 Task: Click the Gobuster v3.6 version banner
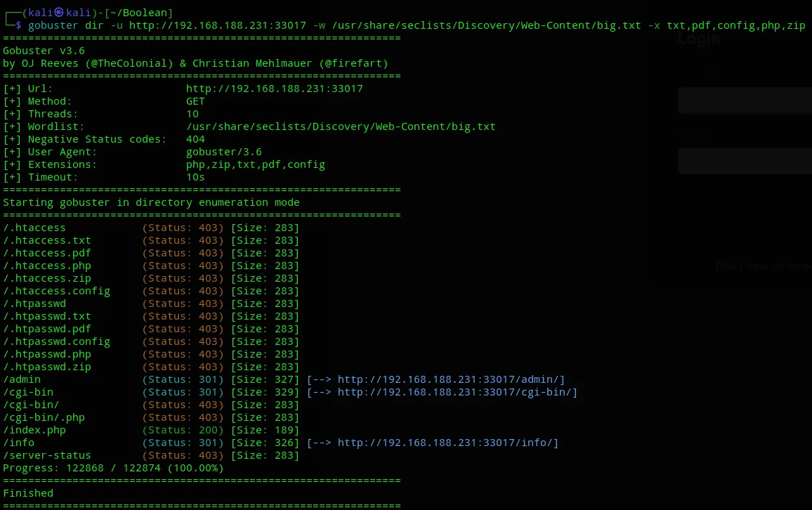tap(44, 51)
